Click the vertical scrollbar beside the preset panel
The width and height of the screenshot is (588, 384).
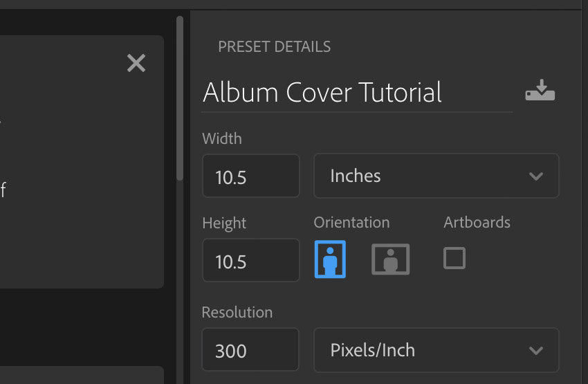180,98
